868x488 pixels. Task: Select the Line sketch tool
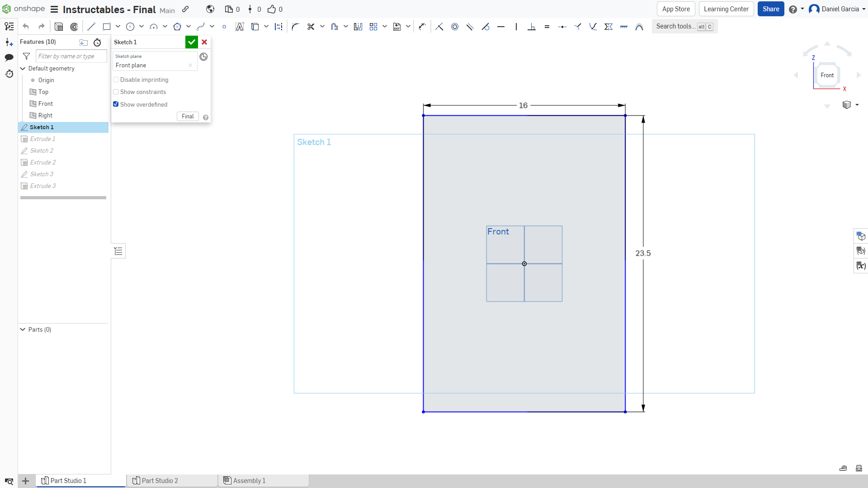pos(91,26)
